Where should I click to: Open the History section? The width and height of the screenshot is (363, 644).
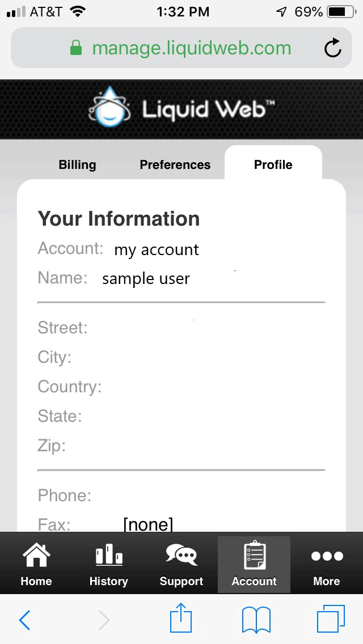click(108, 564)
